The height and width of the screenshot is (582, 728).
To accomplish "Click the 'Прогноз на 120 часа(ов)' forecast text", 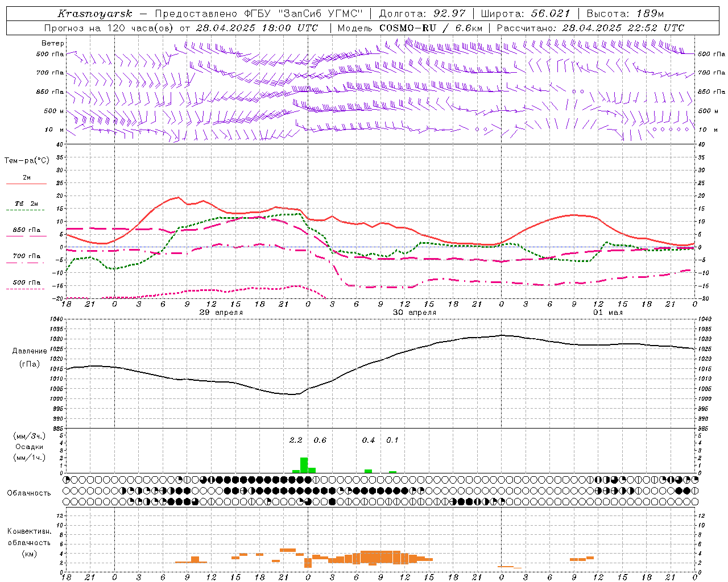I will click(x=110, y=28).
